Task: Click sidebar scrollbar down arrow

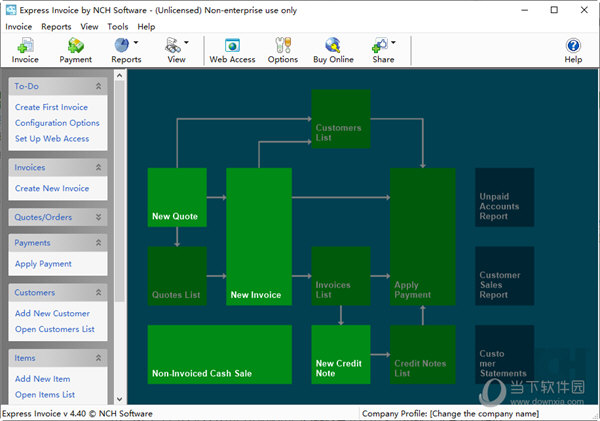Action: [119, 399]
